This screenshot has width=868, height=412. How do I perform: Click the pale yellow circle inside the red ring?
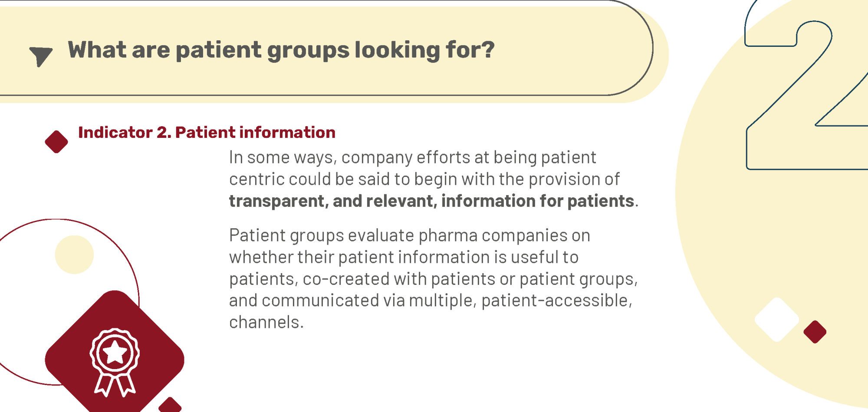pos(74,255)
